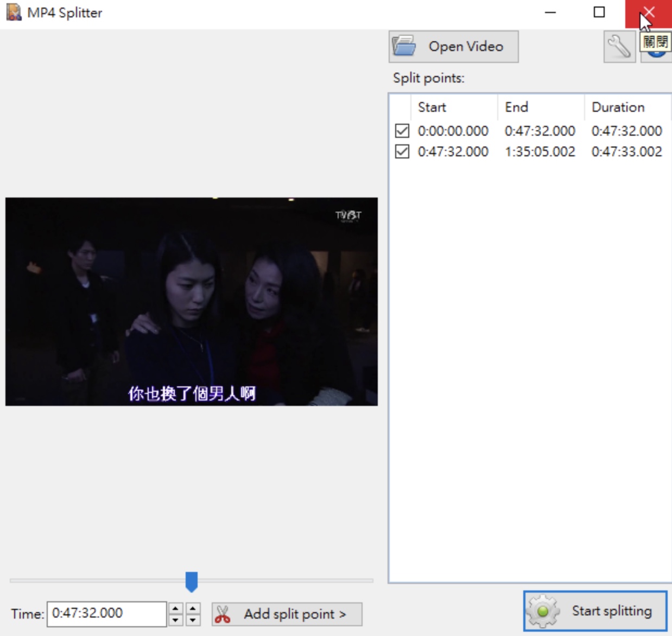Image resolution: width=672 pixels, height=636 pixels.
Task: Close the MP4 Splitter window
Action: [x=649, y=13]
